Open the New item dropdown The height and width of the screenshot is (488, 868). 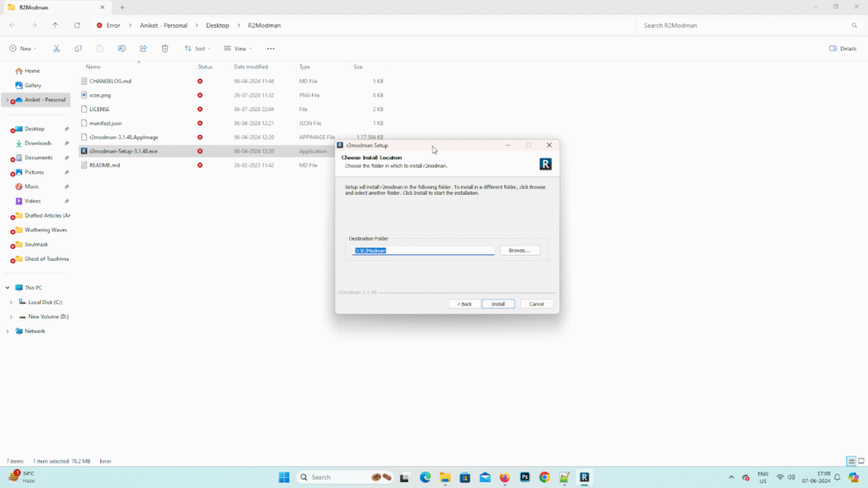click(x=23, y=48)
